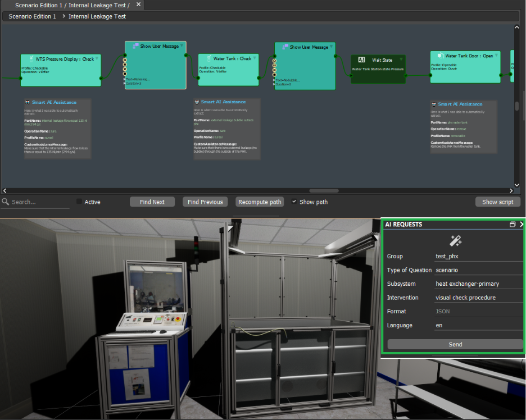Toggle the Show path checkbox
526x420 pixels.
(x=294, y=202)
